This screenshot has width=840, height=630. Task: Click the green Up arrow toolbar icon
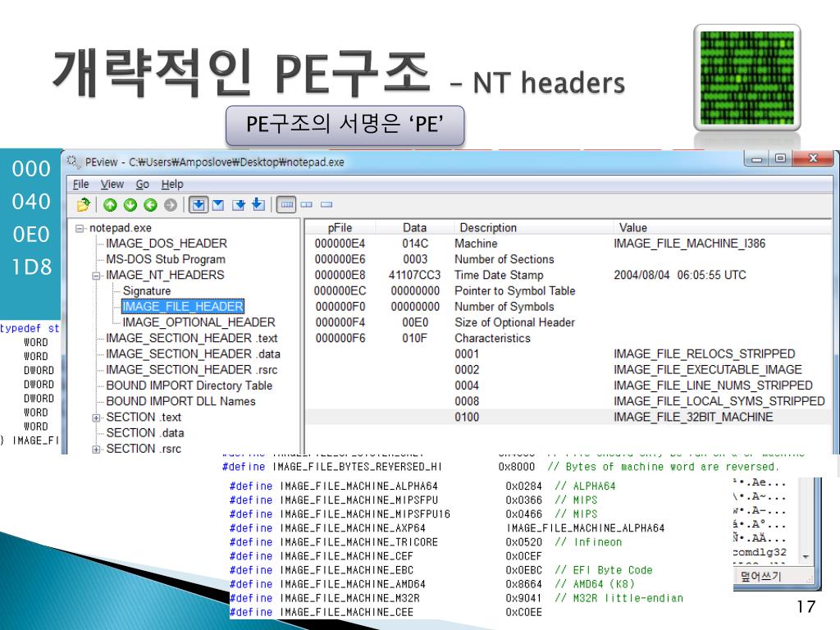click(111, 204)
